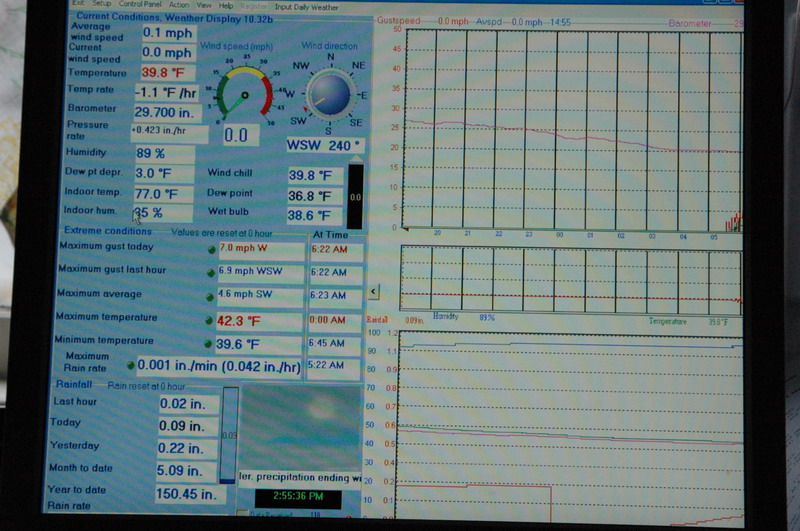Click the Year to date 150.45 in. value
Screen dimensions: 800x531
point(191,494)
